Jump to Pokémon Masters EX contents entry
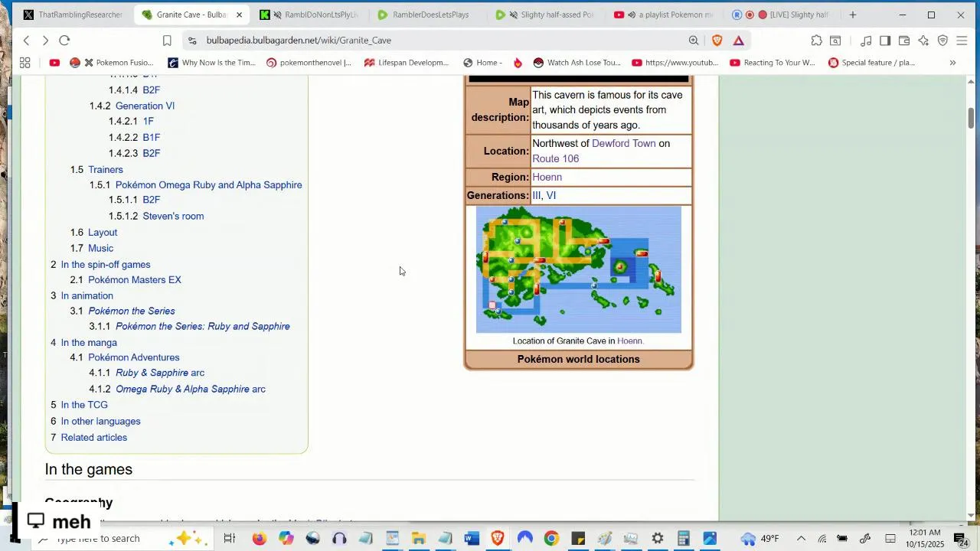The height and width of the screenshot is (551, 980). [135, 279]
